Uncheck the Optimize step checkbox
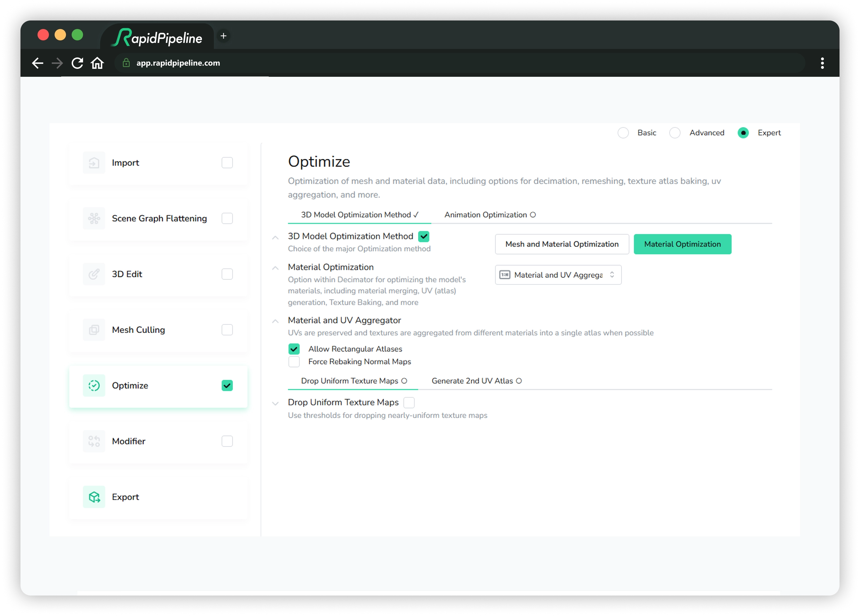This screenshot has height=616, width=860. (x=227, y=386)
